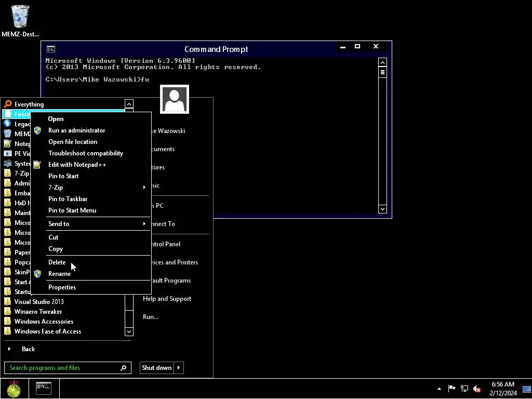Choose Open from the context menu
This screenshot has width=532, height=399.
[91, 119]
